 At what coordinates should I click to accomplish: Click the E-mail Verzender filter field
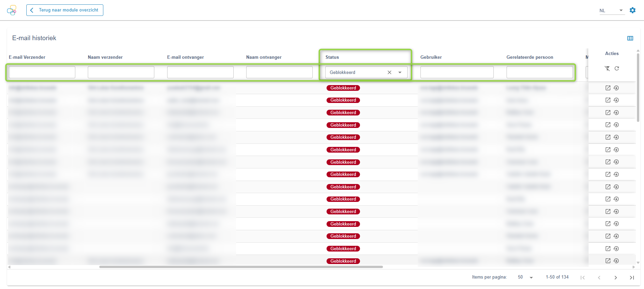(42, 72)
